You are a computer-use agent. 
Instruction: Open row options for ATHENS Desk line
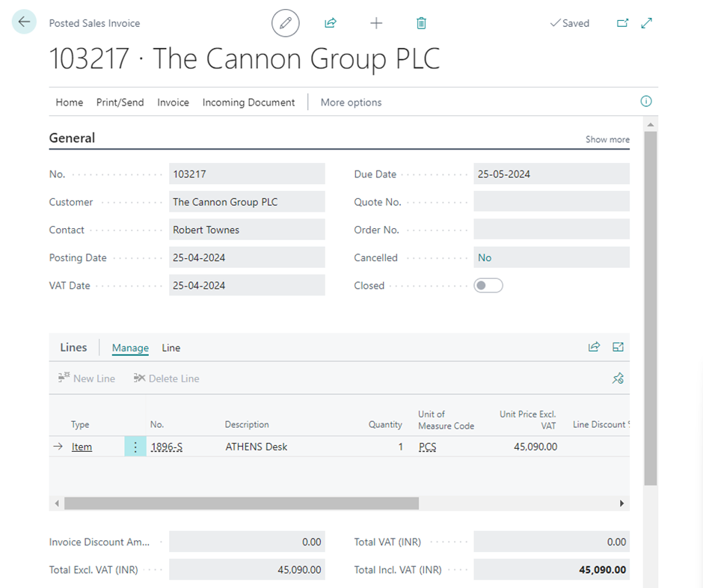pyautogui.click(x=135, y=447)
